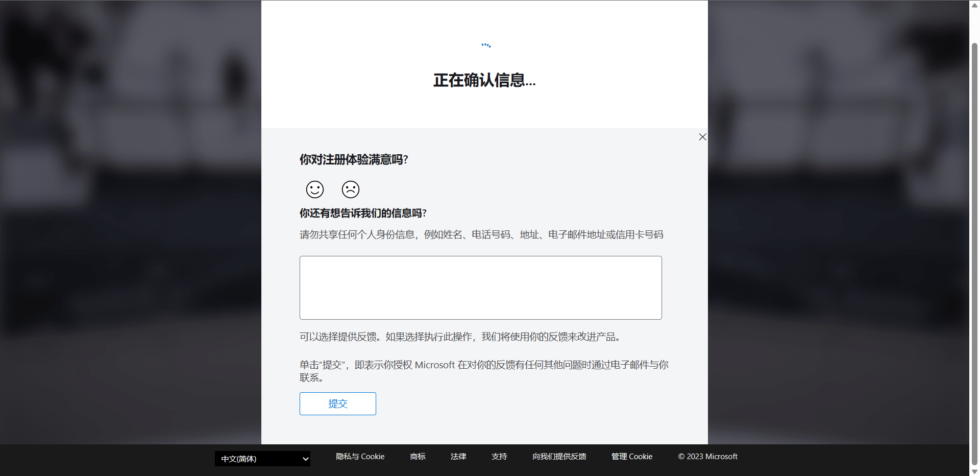Click the © 2023 Microsoft copyright text
The image size is (980, 476).
[x=707, y=457]
